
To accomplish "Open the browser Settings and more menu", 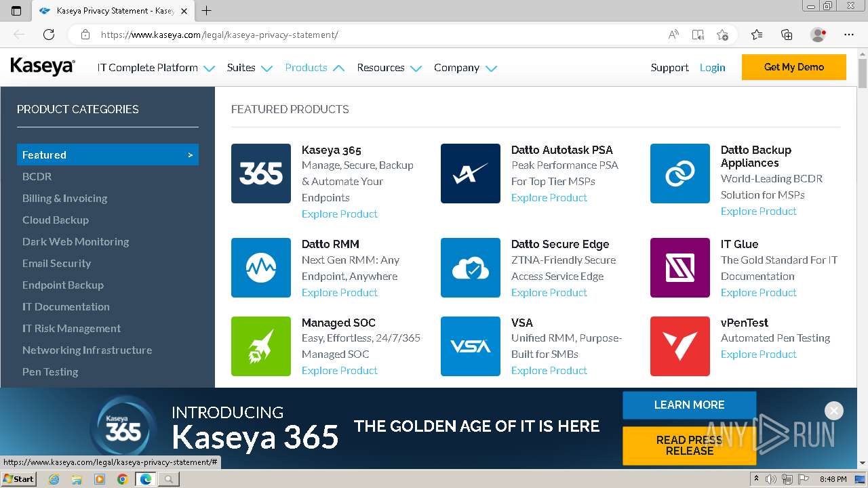I will (x=849, y=35).
